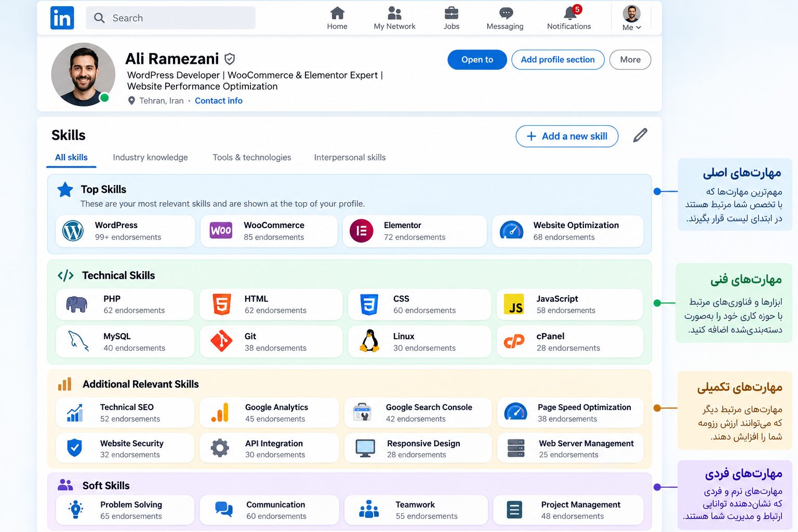Click the pencil edit skills icon
The image size is (798, 532).
(641, 136)
